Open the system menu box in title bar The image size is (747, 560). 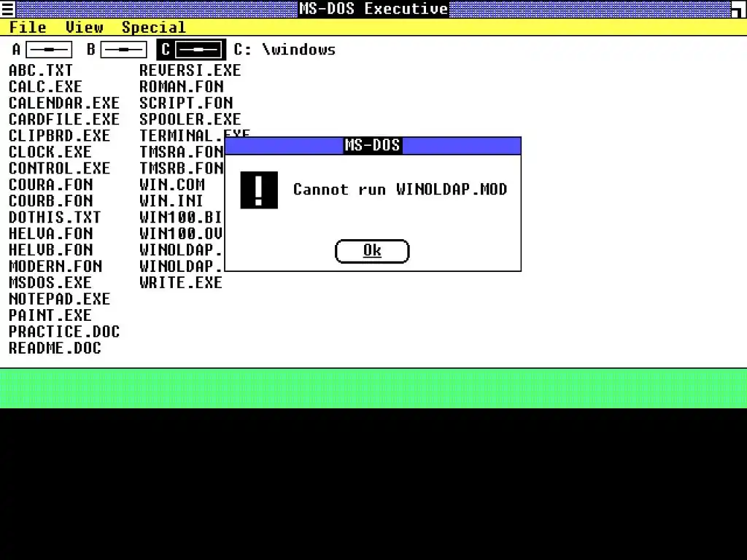click(7, 9)
